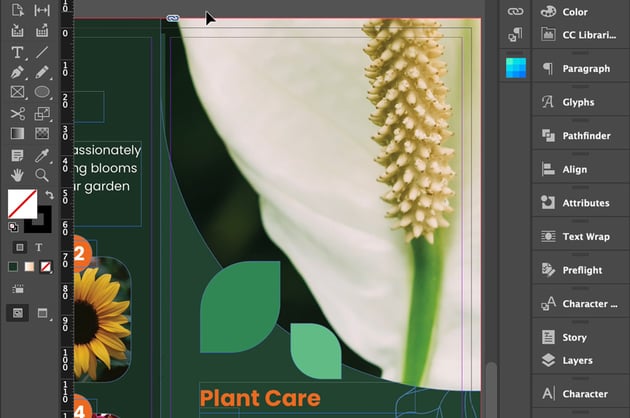Select the Pen tool
Image resolution: width=630 pixels, height=418 pixels.
(17, 72)
